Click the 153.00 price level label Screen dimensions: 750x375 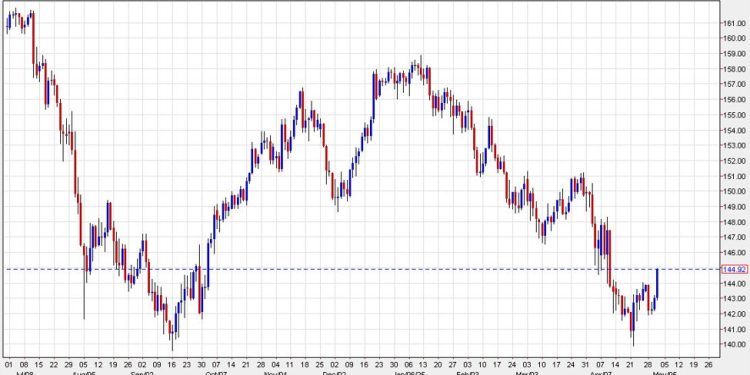pyautogui.click(x=734, y=145)
